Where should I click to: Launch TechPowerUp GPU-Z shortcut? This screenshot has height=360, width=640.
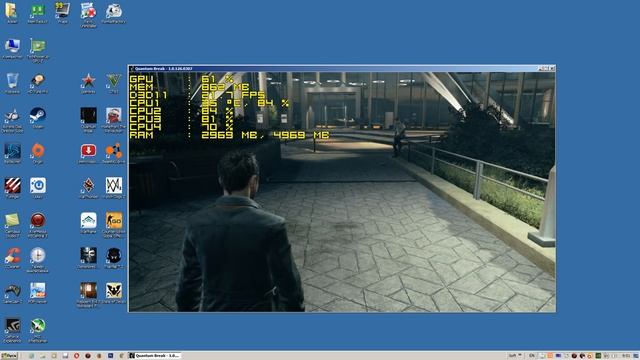(38, 48)
